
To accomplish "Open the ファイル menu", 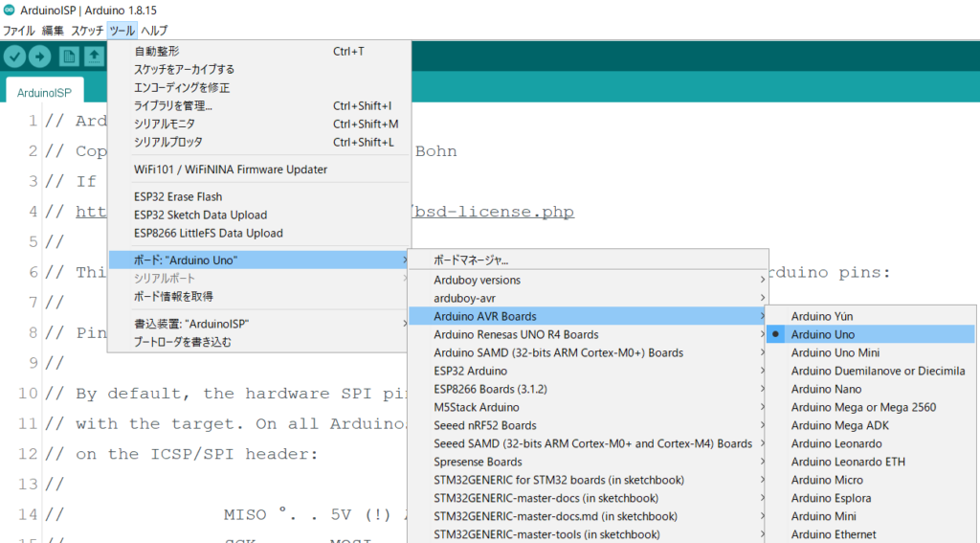I will click(x=18, y=31).
